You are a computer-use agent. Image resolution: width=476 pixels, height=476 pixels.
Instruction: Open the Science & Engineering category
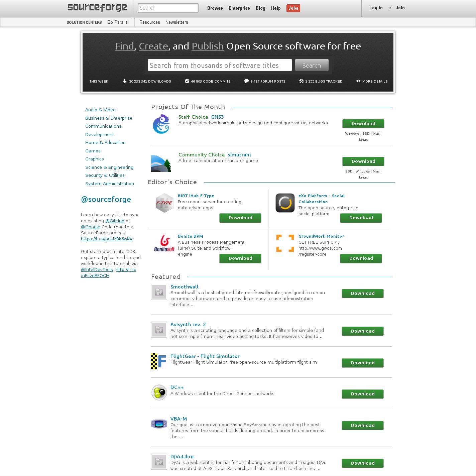[x=109, y=167]
